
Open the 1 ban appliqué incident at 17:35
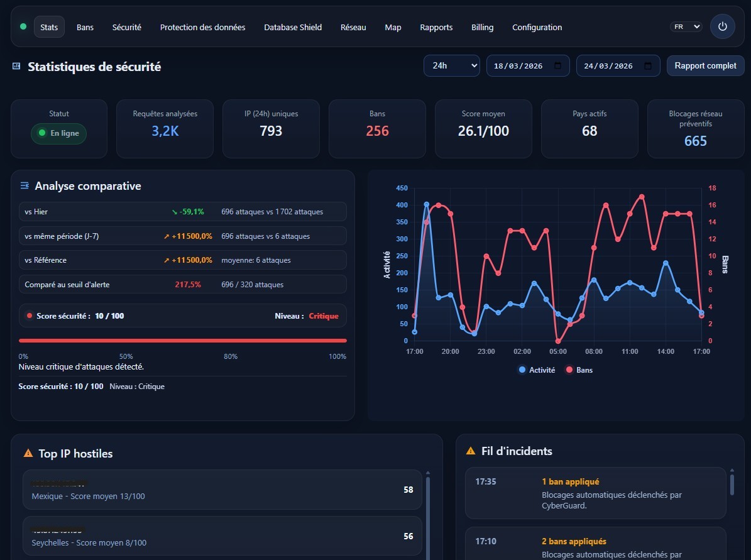595,493
